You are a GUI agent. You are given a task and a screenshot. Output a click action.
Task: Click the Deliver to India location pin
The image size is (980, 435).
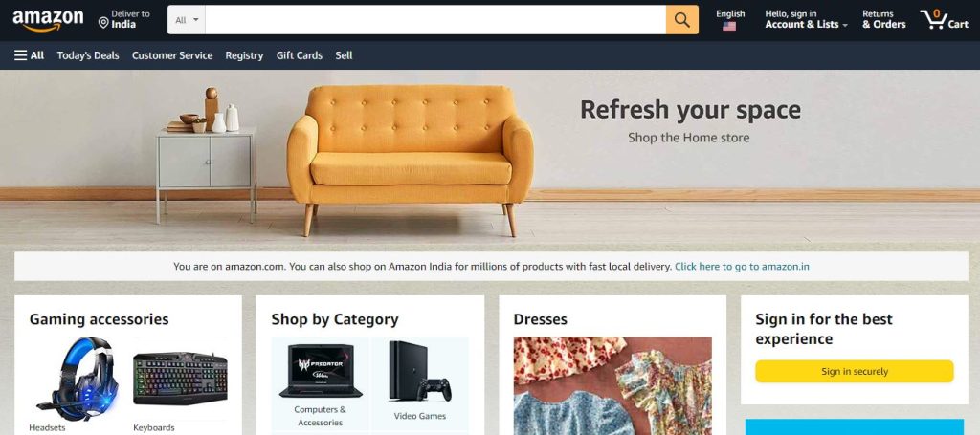(x=103, y=23)
